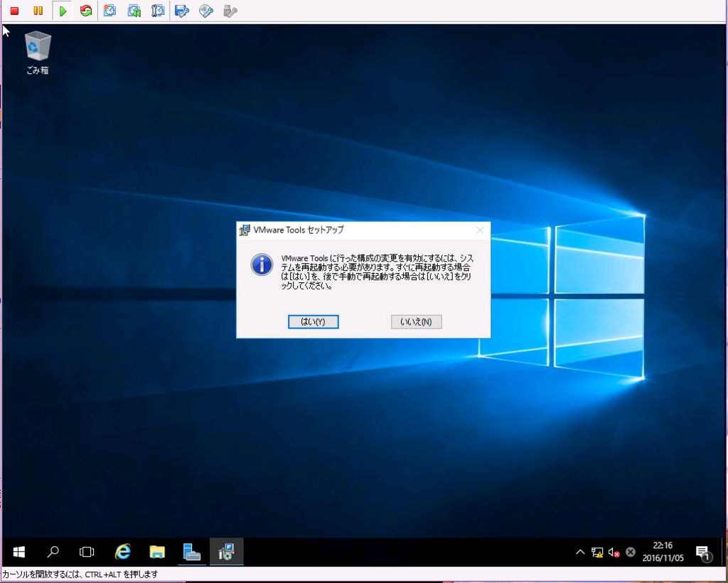
Task: Click the orange Suspend pause button
Action: coord(38,11)
